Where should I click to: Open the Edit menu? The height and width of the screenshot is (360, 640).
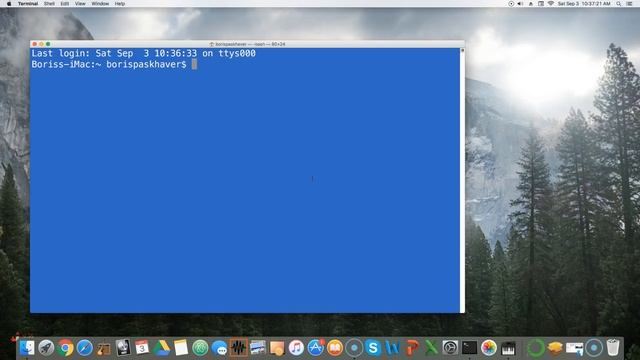point(65,4)
